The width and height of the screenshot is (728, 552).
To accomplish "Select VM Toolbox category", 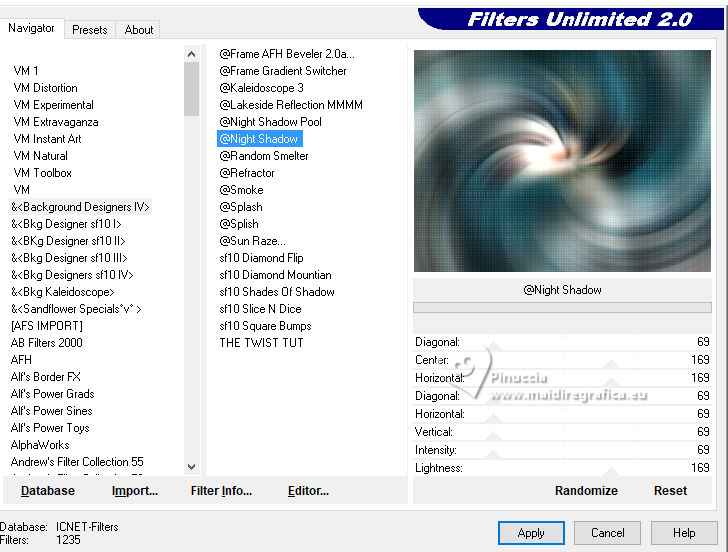I will coord(42,173).
